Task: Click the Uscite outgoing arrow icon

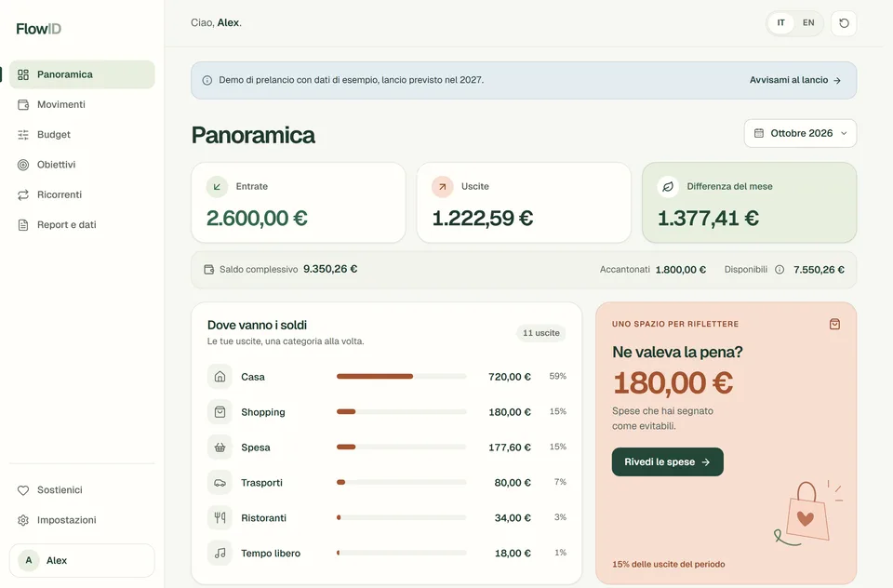Action: pos(443,187)
